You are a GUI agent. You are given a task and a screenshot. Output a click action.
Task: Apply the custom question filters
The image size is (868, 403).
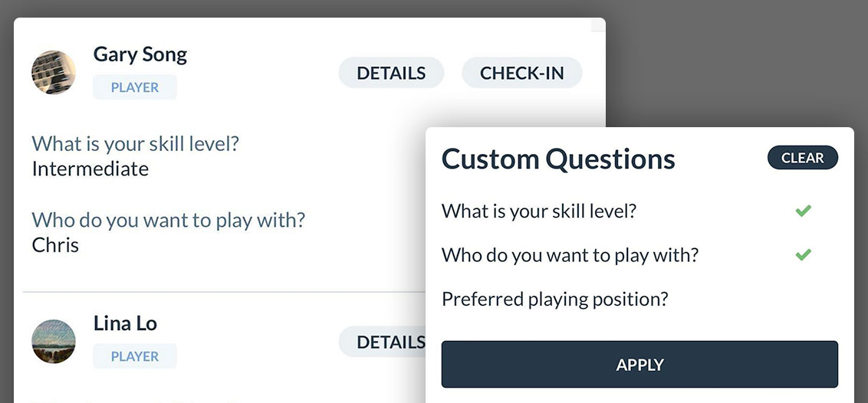coord(639,365)
